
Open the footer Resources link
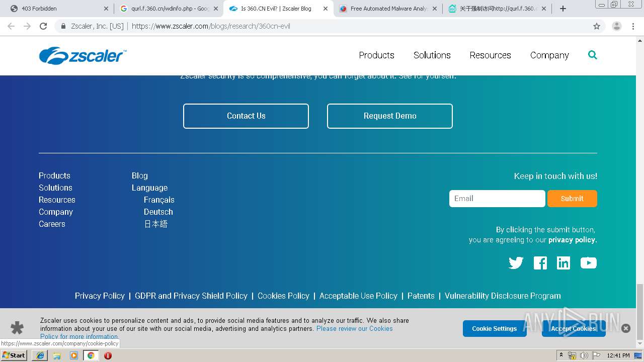click(x=57, y=200)
